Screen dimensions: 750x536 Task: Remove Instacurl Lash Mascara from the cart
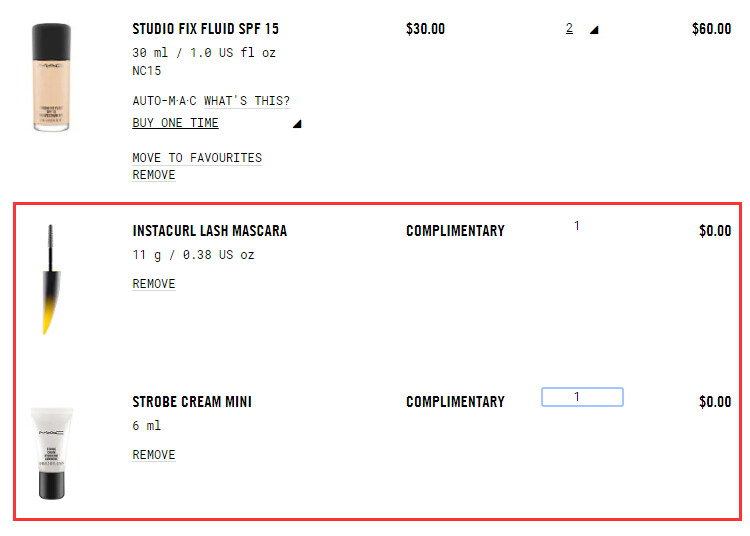click(154, 284)
